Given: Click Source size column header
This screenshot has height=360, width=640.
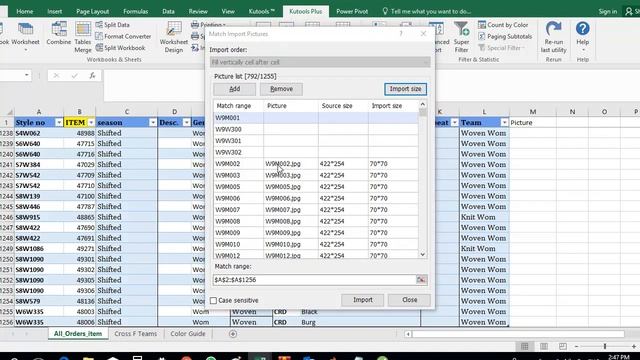Looking at the screenshot, I should coord(343,106).
